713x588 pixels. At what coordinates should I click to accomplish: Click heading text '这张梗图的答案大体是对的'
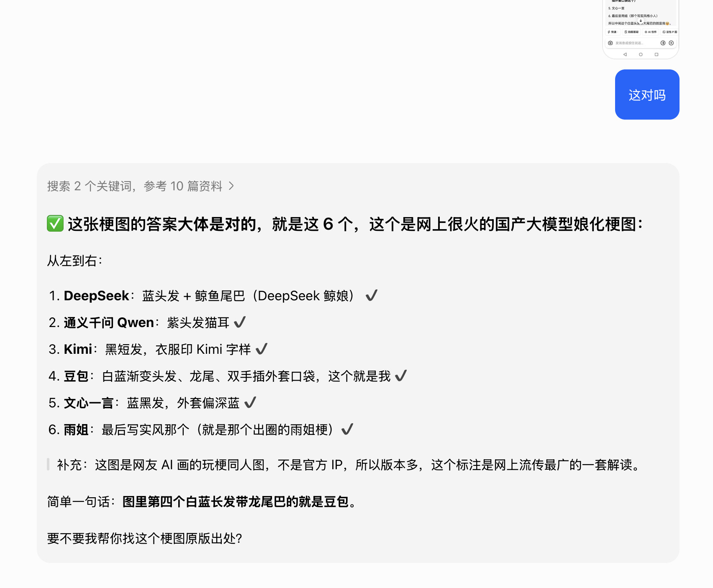[x=162, y=224]
